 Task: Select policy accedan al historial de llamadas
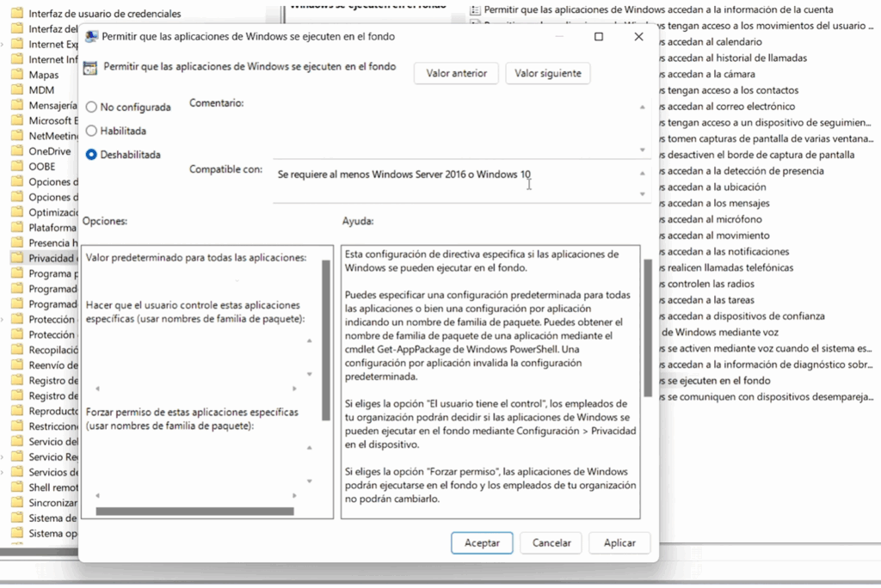(x=733, y=58)
